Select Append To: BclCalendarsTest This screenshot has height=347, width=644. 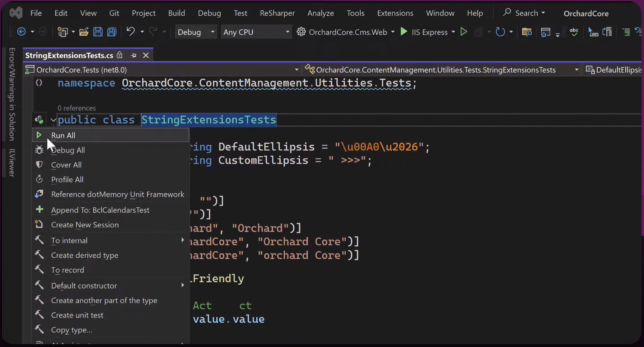111,210
